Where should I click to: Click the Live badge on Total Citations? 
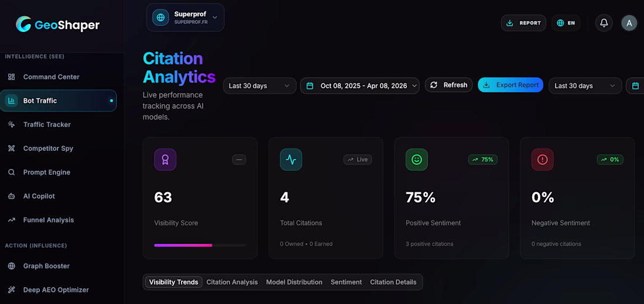pos(357,160)
